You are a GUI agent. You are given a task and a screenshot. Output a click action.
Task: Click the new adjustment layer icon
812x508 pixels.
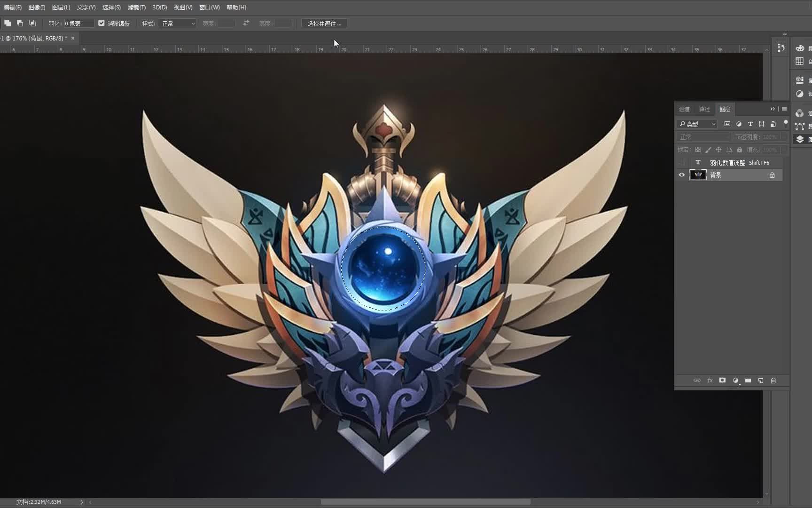[735, 381]
